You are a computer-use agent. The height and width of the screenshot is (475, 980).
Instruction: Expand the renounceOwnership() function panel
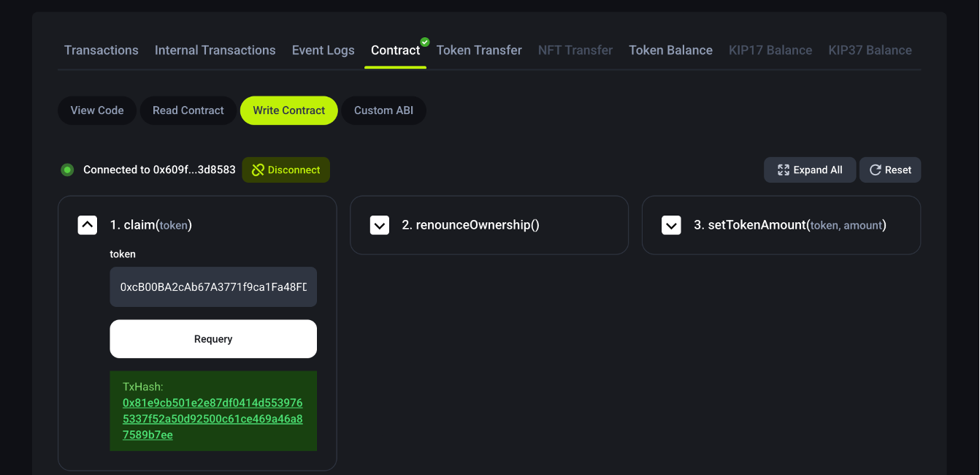tap(380, 225)
